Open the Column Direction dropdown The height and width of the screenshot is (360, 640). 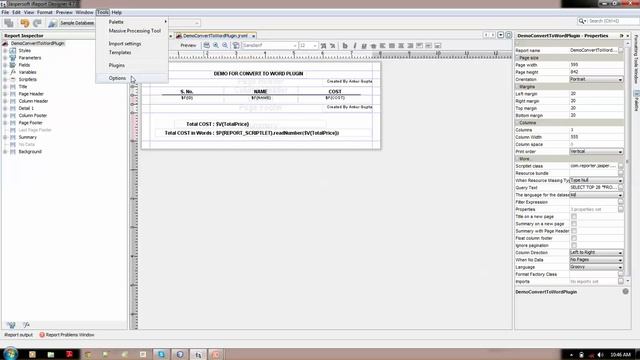[x=596, y=253]
